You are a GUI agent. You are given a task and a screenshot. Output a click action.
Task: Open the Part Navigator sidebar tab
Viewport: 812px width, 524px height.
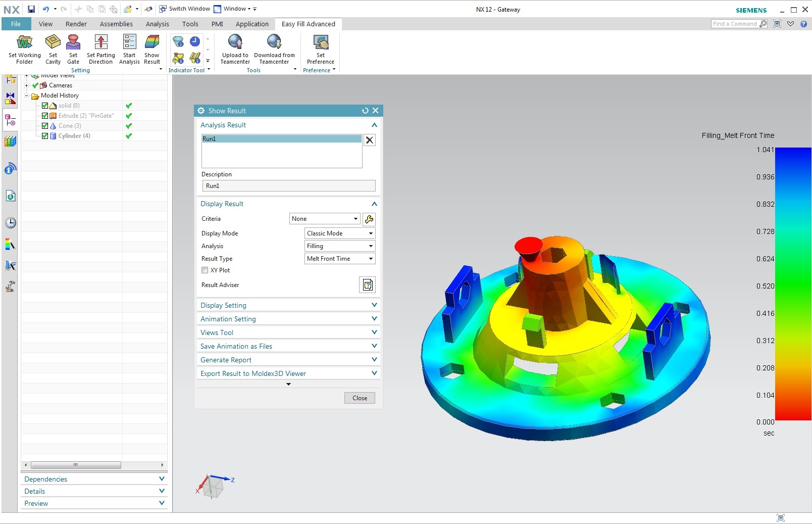[x=10, y=120]
